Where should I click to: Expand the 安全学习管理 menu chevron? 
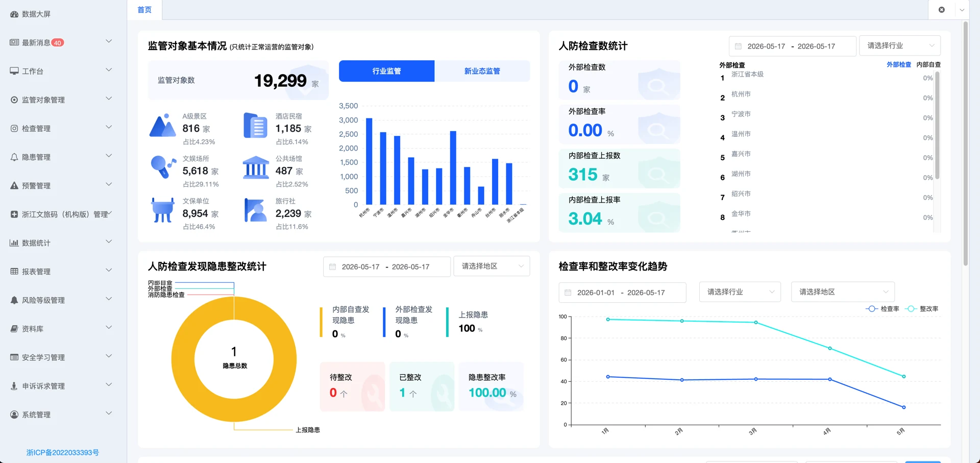click(109, 356)
